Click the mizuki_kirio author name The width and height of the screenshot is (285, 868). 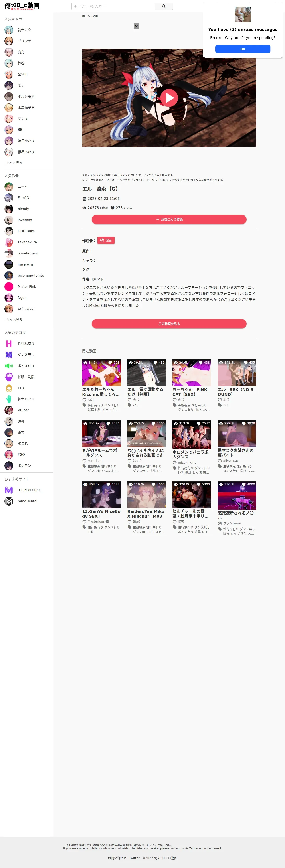pos(187,463)
